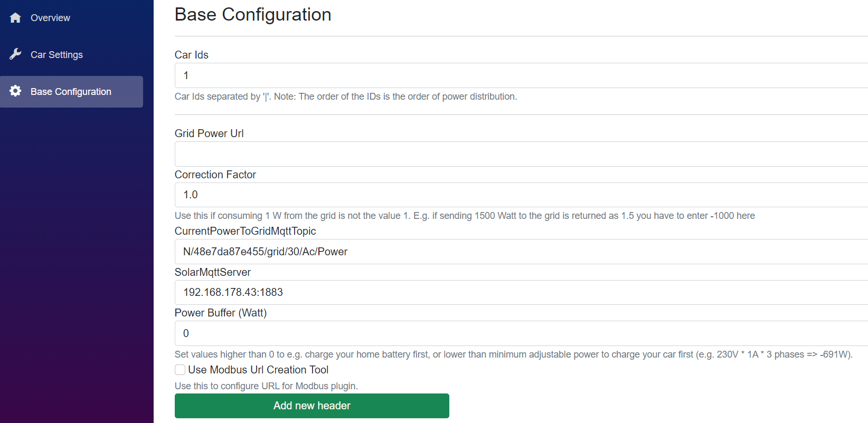Click the 0 value in Power Buffer
Screen dimensions: 868x423
185,333
